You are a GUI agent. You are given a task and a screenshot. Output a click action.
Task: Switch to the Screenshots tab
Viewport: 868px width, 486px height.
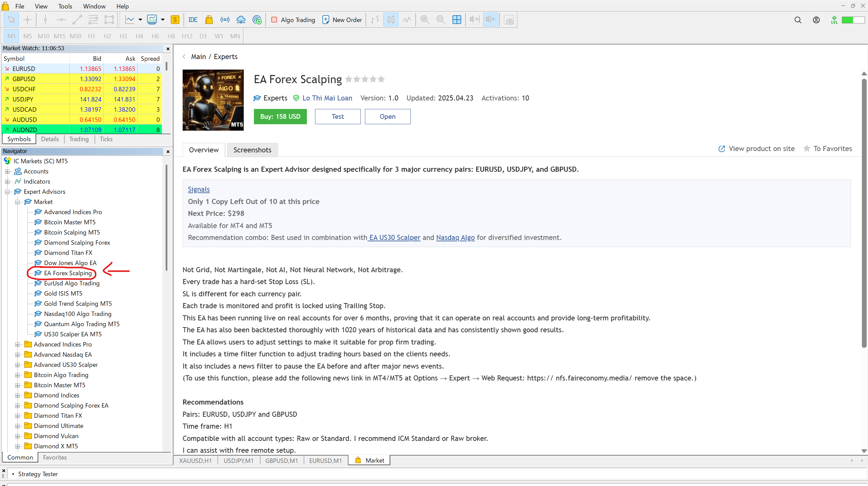[x=252, y=150]
